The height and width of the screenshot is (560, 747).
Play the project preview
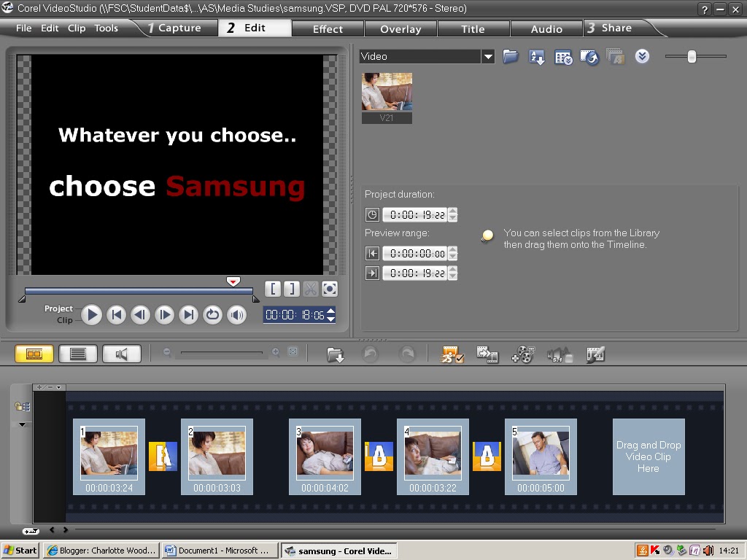91,315
